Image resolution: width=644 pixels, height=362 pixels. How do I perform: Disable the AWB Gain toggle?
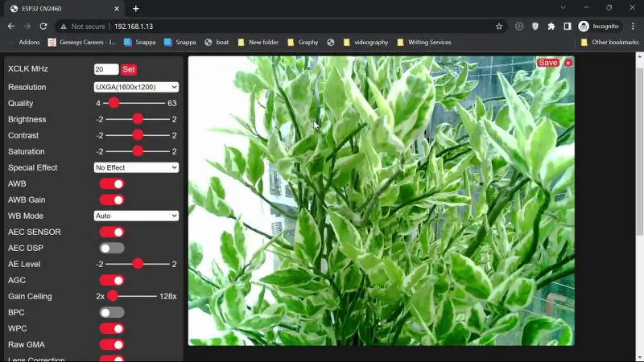tap(112, 200)
